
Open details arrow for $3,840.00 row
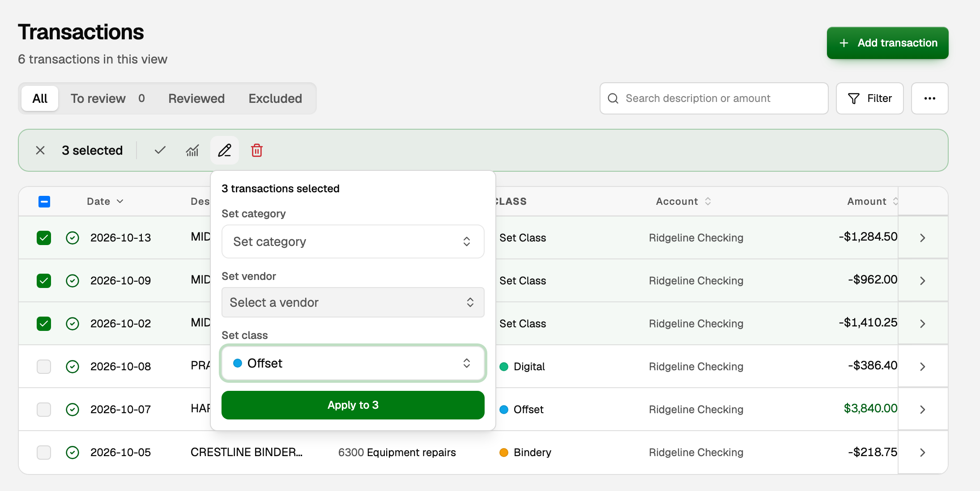923,410
